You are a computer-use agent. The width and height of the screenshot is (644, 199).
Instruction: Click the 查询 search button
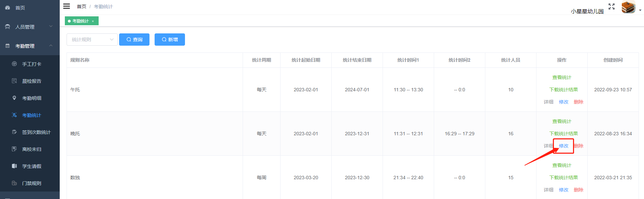pos(134,39)
